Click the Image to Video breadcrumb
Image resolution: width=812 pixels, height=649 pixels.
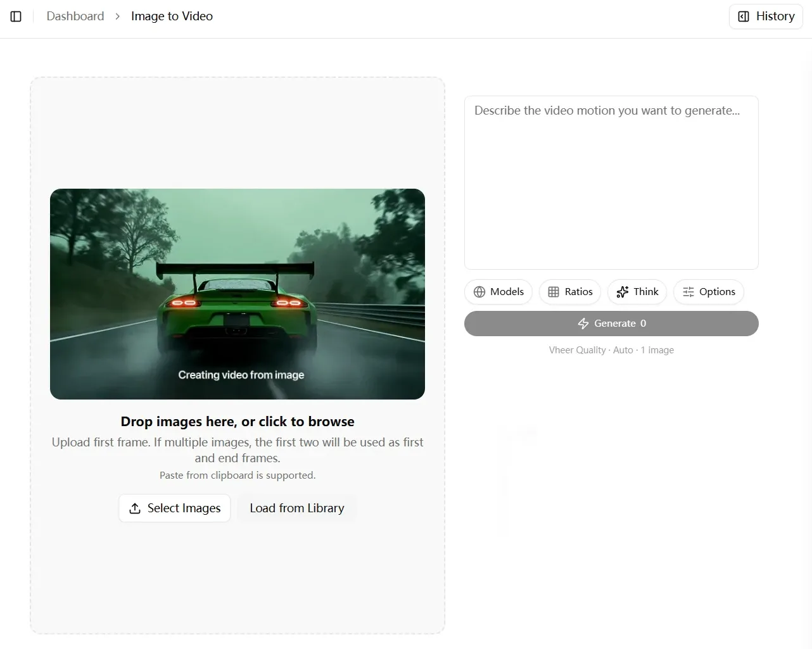pos(172,16)
